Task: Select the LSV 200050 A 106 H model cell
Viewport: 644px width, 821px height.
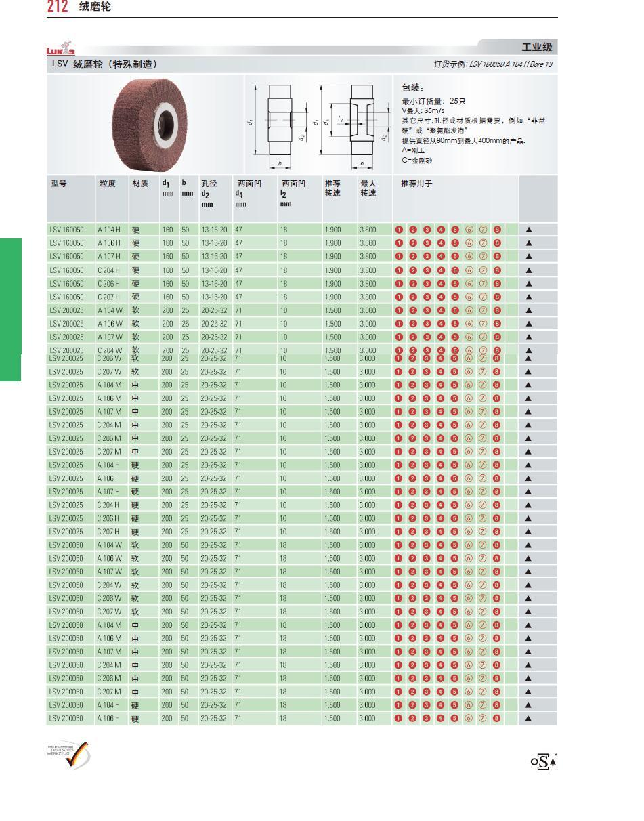Action: [66, 719]
